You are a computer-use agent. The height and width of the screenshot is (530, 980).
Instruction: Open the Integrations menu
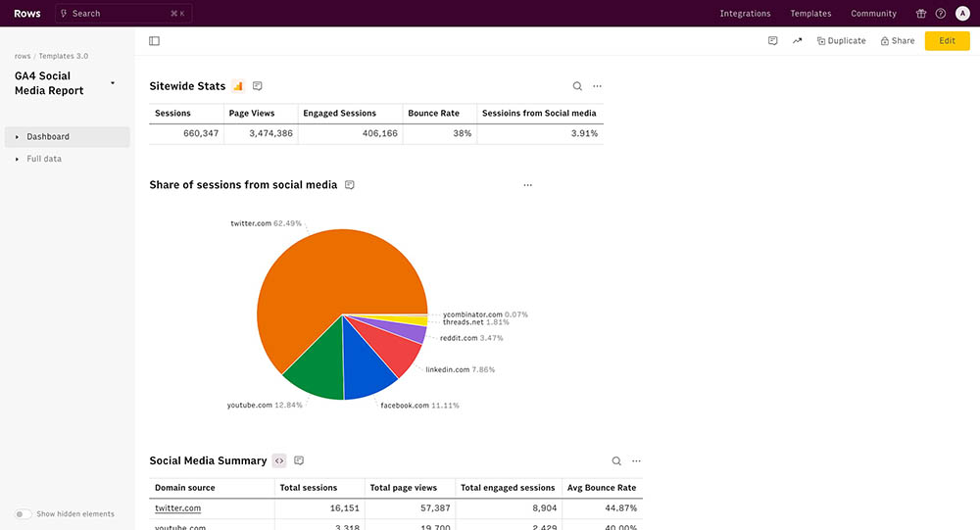(x=745, y=14)
